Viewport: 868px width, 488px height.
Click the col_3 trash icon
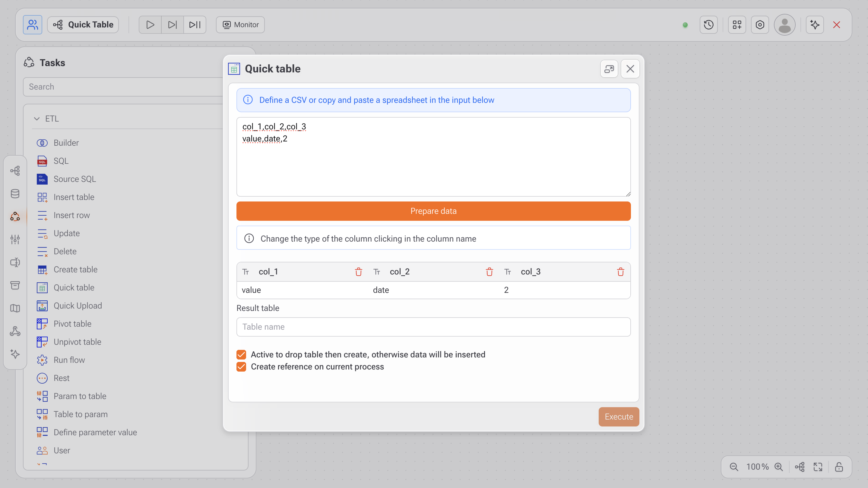(620, 272)
